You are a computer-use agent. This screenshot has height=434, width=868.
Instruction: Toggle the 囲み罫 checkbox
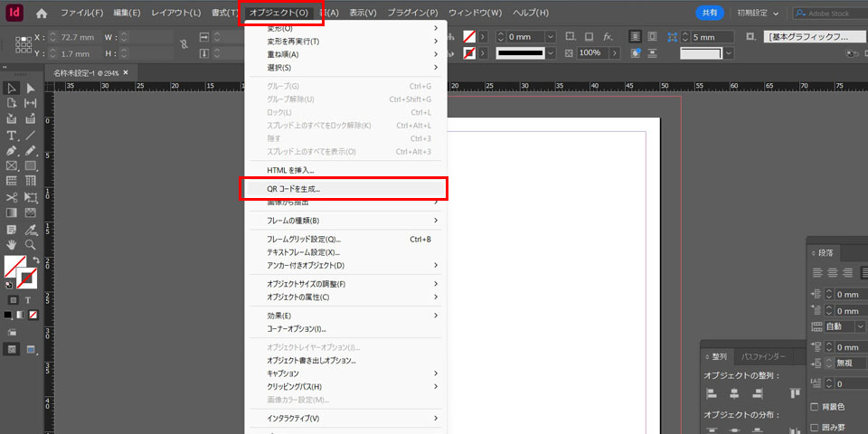pyautogui.click(x=815, y=427)
